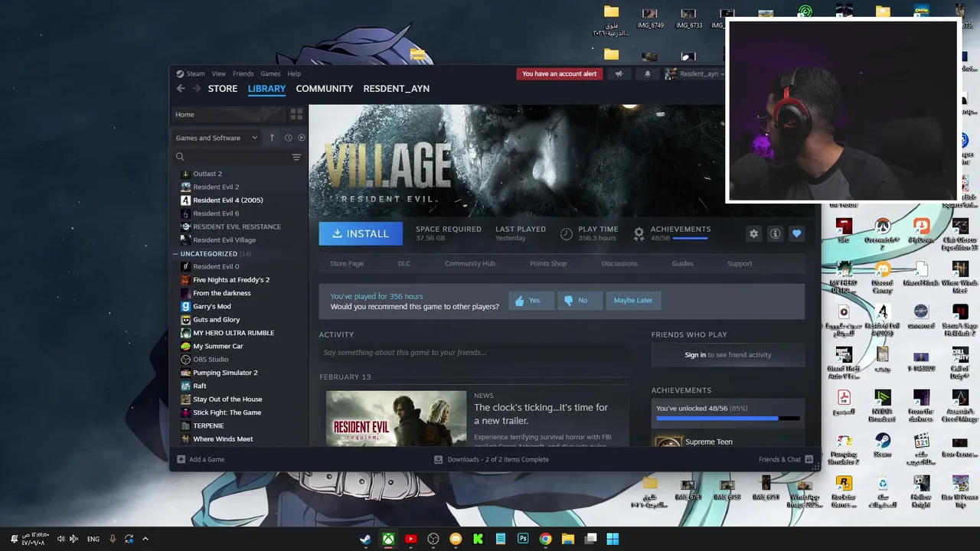
Task: Open the notifications bell icon
Action: tap(647, 74)
